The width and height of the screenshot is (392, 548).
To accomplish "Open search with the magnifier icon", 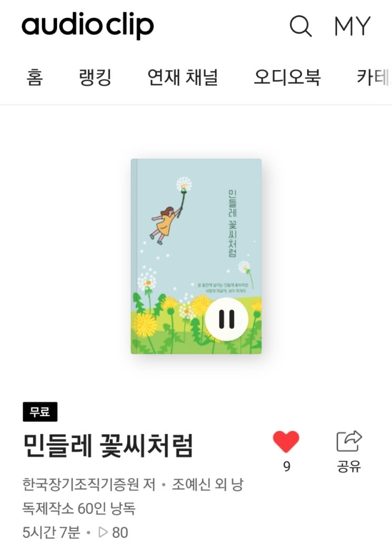I will (301, 26).
